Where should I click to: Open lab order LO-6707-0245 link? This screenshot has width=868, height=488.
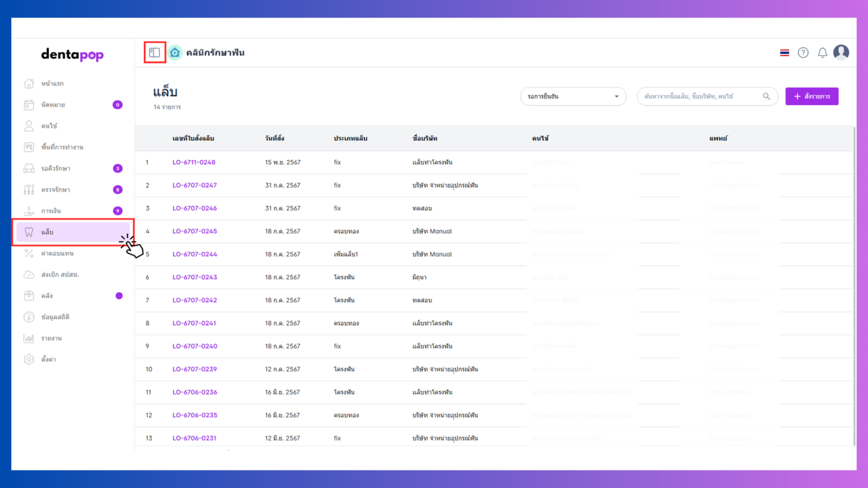(194, 231)
